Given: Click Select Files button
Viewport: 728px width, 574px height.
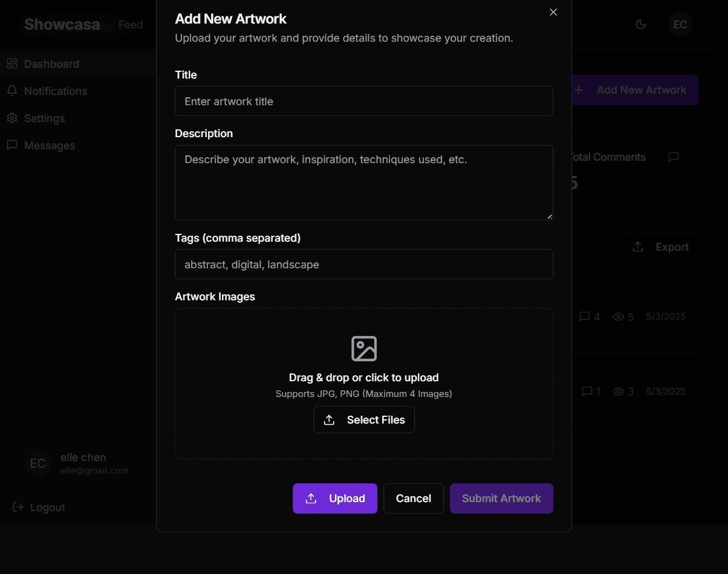Looking at the screenshot, I should [x=364, y=420].
